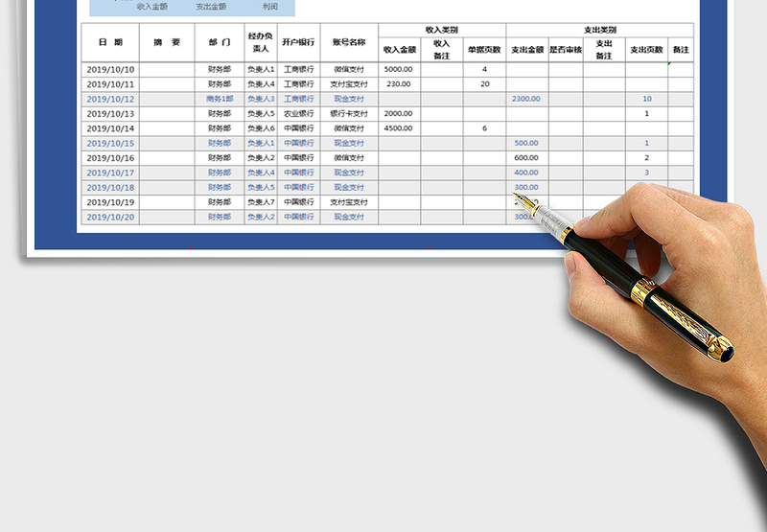This screenshot has height=532, width=767.
Task: Select the 是否审核 column header
Action: point(565,50)
